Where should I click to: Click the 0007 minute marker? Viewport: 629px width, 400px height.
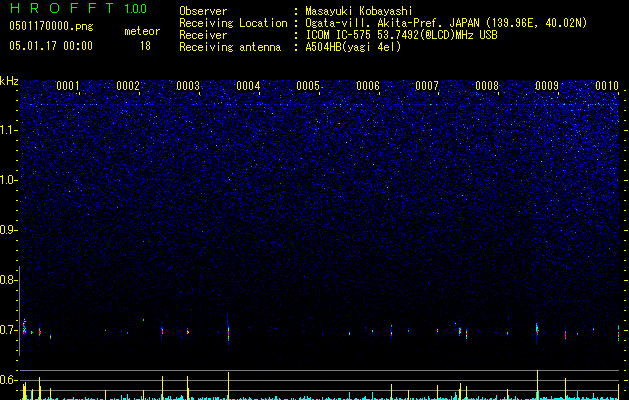tap(427, 86)
